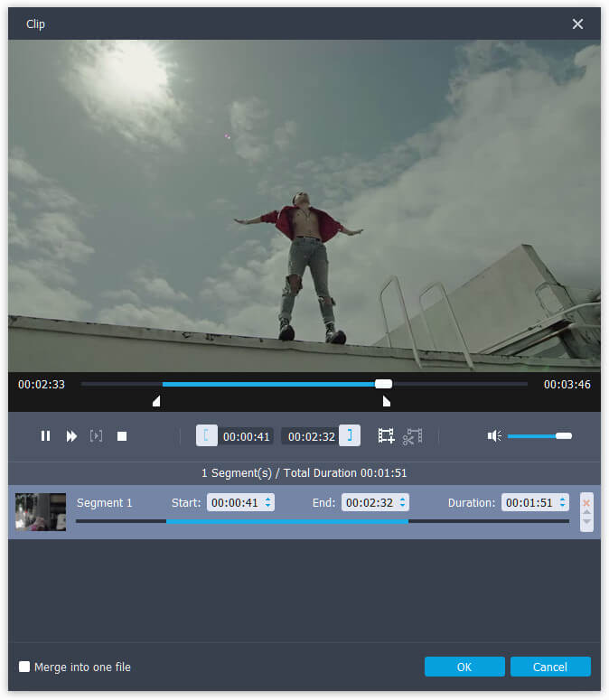
Task: Cancel the clip dialog
Action: tap(550, 667)
